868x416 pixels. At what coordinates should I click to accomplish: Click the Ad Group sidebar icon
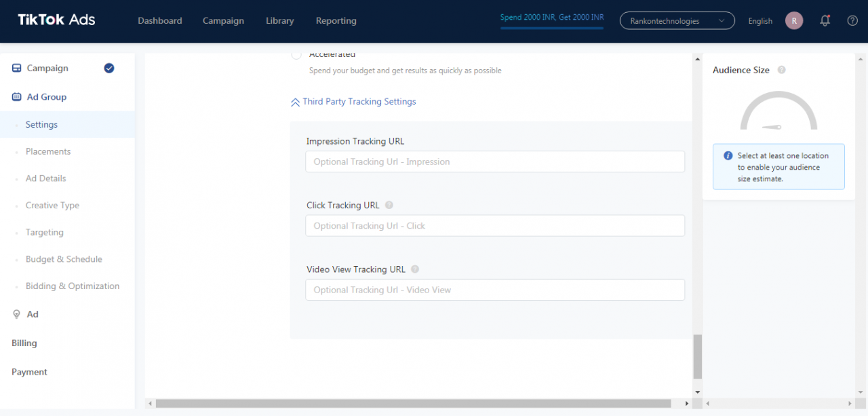(x=17, y=97)
